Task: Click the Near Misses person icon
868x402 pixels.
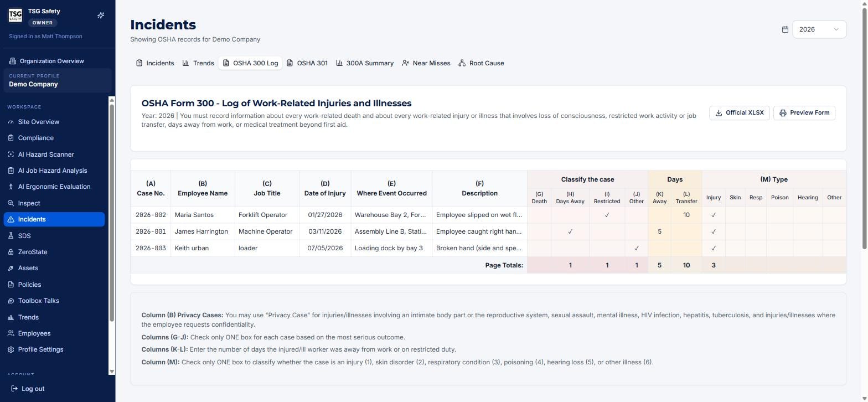Action: [x=406, y=63]
